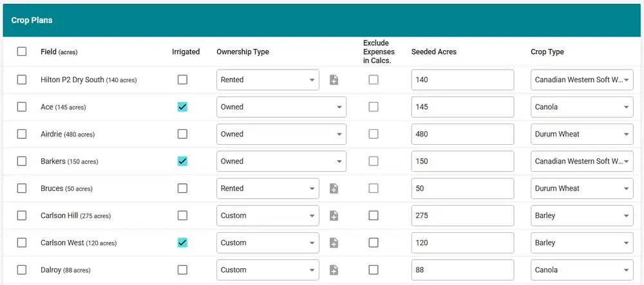Screen dimensions: 644x285
Task: Open Crop Type dropdown for Dalroy
Action: point(582,270)
